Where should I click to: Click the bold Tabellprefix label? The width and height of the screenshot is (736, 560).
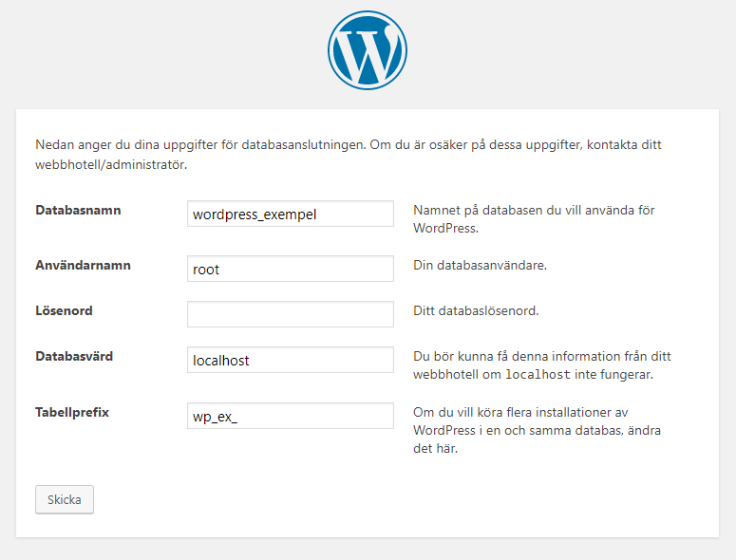pos(72,412)
